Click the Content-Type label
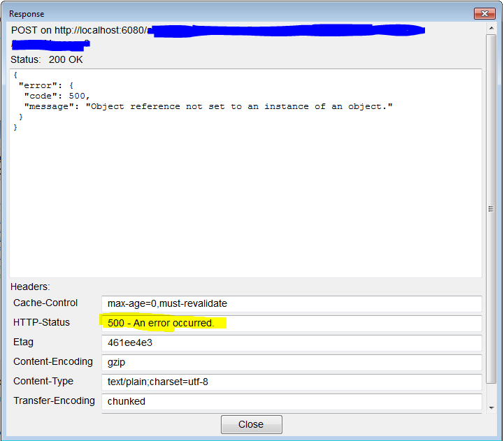This screenshot has width=504, height=441. pyautogui.click(x=43, y=381)
